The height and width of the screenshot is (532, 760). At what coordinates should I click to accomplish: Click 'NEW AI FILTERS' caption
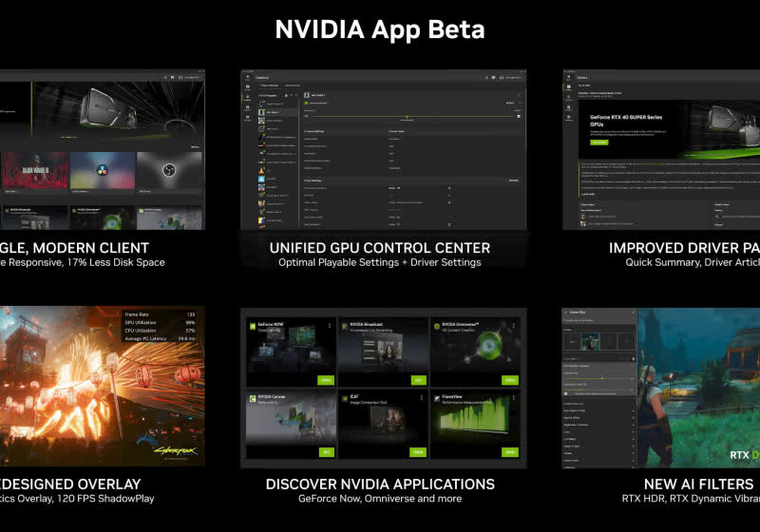click(698, 484)
